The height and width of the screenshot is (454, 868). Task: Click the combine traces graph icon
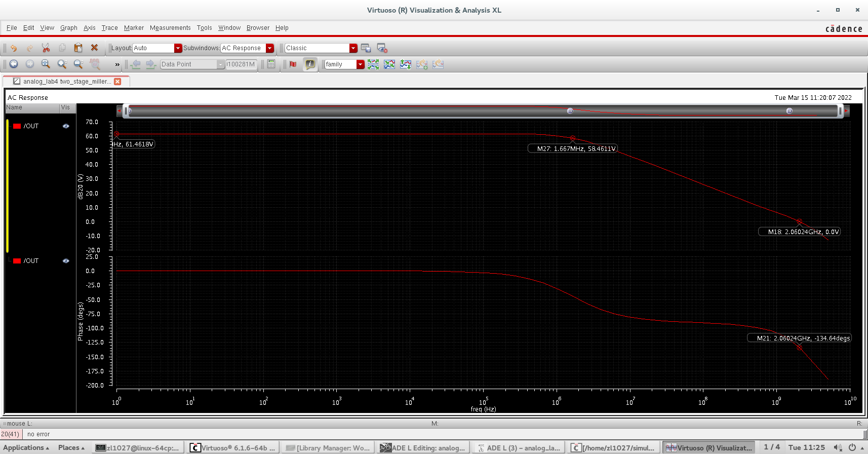click(389, 64)
